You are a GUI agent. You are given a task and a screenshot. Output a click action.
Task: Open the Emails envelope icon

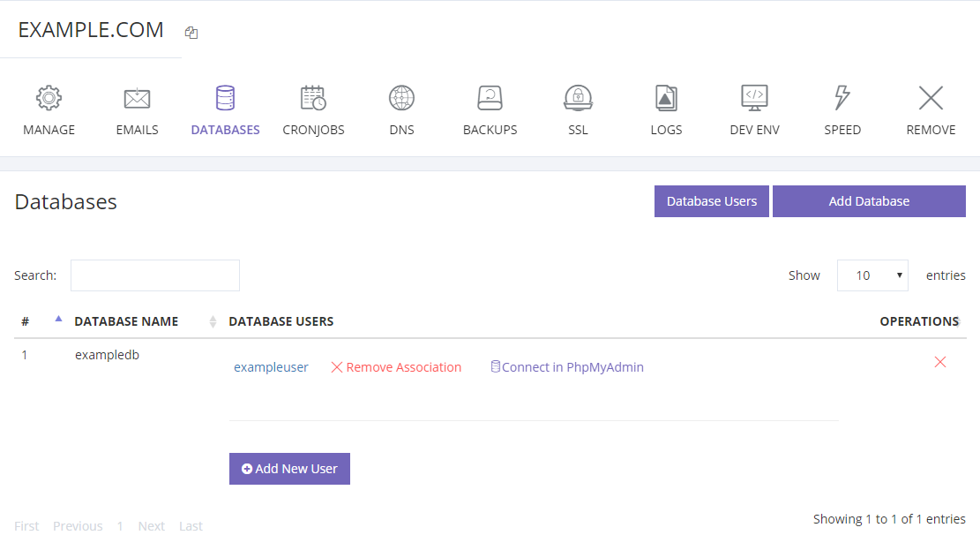pos(137,98)
